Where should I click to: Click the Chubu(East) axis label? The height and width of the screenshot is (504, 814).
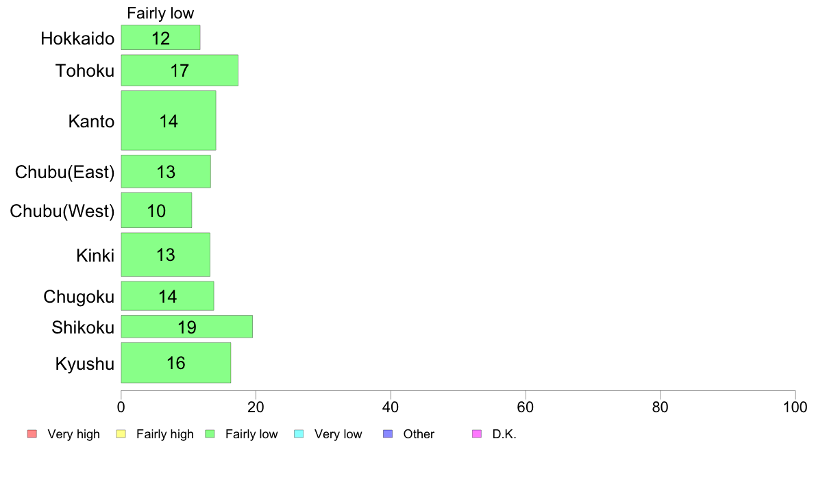pos(64,172)
